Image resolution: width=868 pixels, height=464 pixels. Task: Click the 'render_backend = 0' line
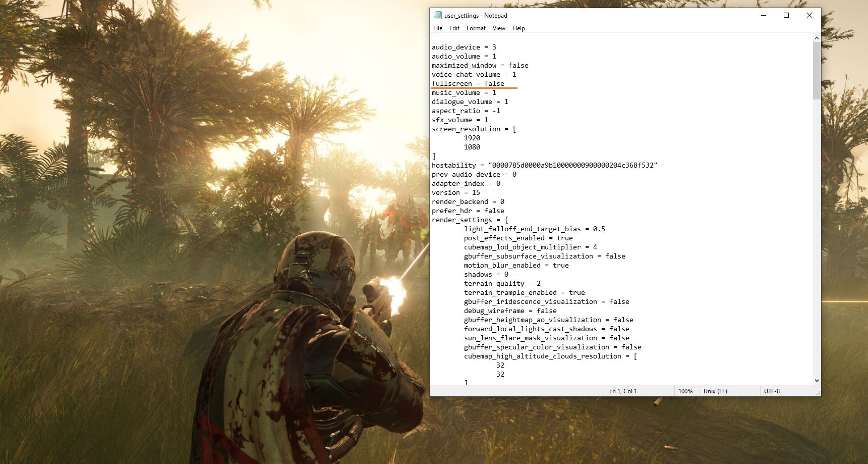[468, 201]
